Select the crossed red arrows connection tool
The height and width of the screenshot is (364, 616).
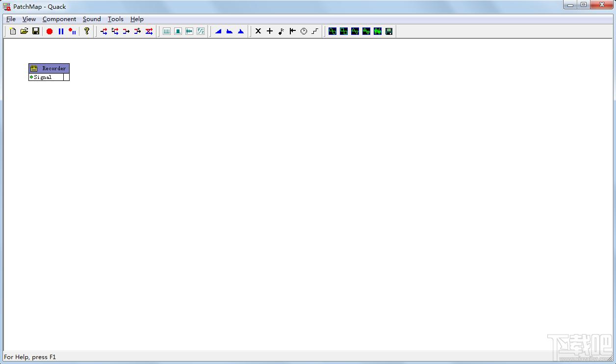pyautogui.click(x=149, y=31)
